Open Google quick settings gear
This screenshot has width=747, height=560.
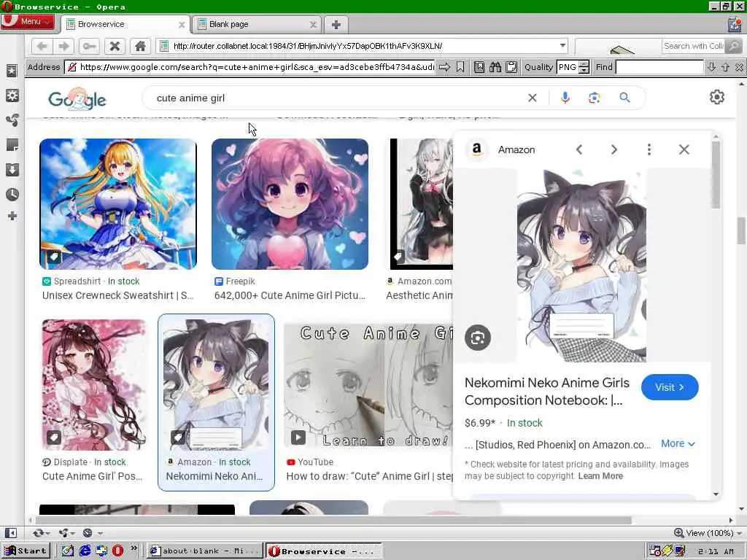(x=717, y=97)
